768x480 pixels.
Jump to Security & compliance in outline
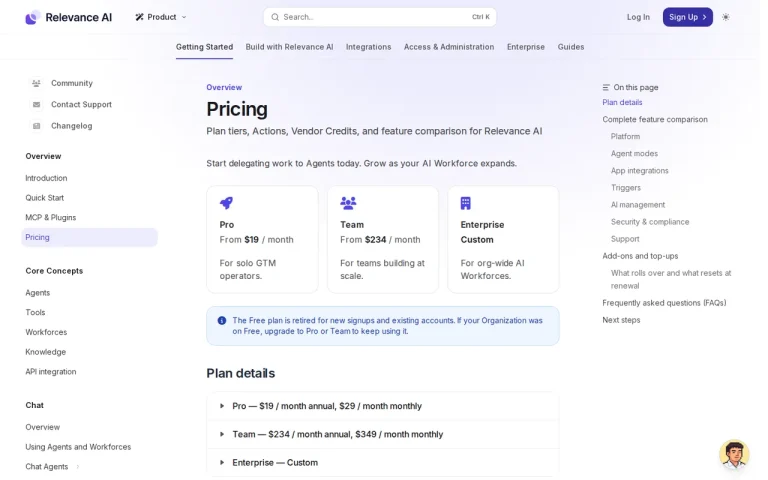(650, 222)
